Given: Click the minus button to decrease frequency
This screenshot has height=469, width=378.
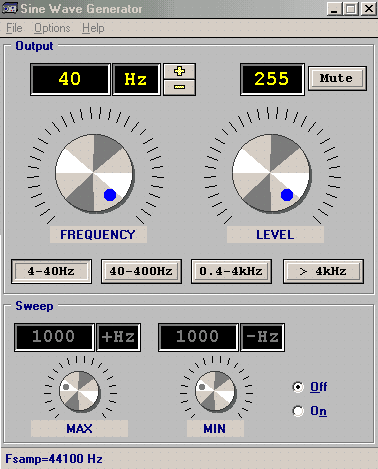Looking at the screenshot, I should tap(179, 87).
